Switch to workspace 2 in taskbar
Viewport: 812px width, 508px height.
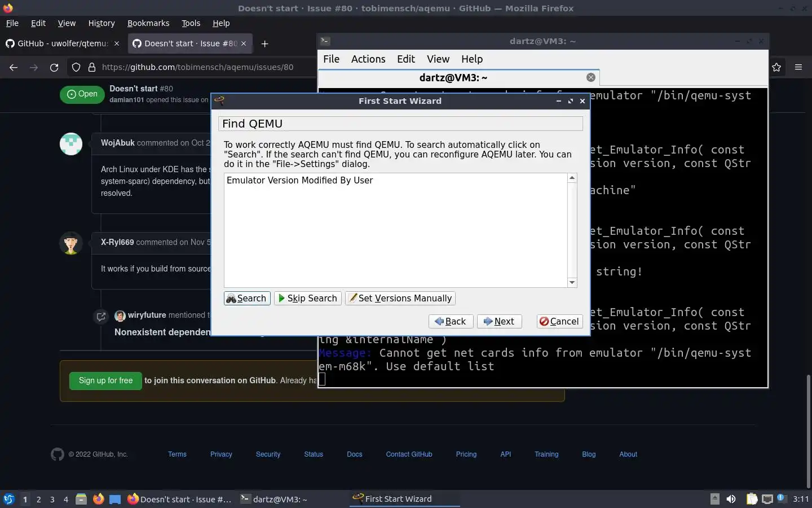pos(38,499)
